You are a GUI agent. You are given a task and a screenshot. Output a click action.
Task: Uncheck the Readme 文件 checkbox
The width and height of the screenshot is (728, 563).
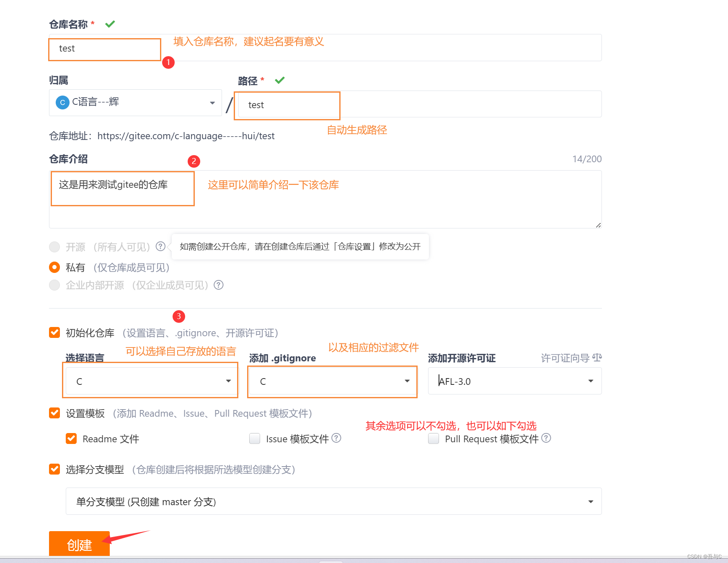72,438
